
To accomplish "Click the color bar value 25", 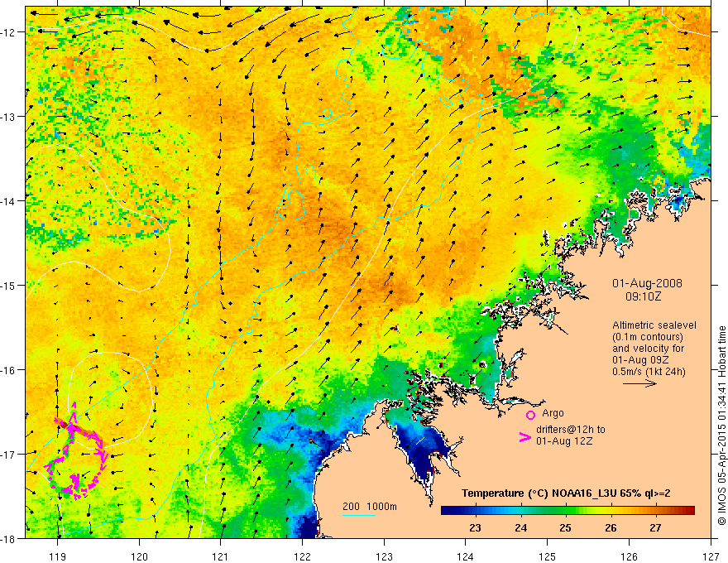I will (x=565, y=527).
